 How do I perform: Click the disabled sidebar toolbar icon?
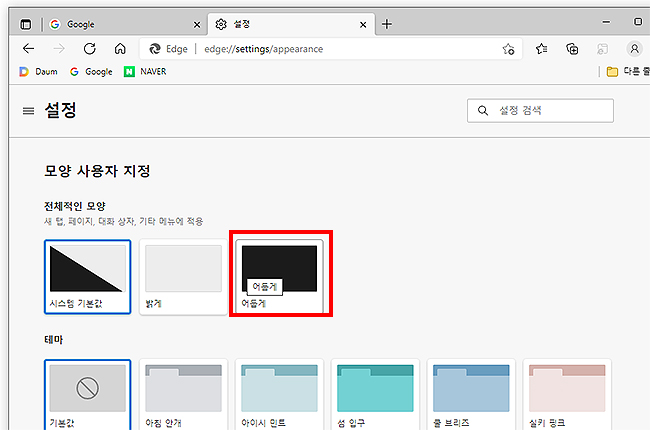[x=602, y=49]
